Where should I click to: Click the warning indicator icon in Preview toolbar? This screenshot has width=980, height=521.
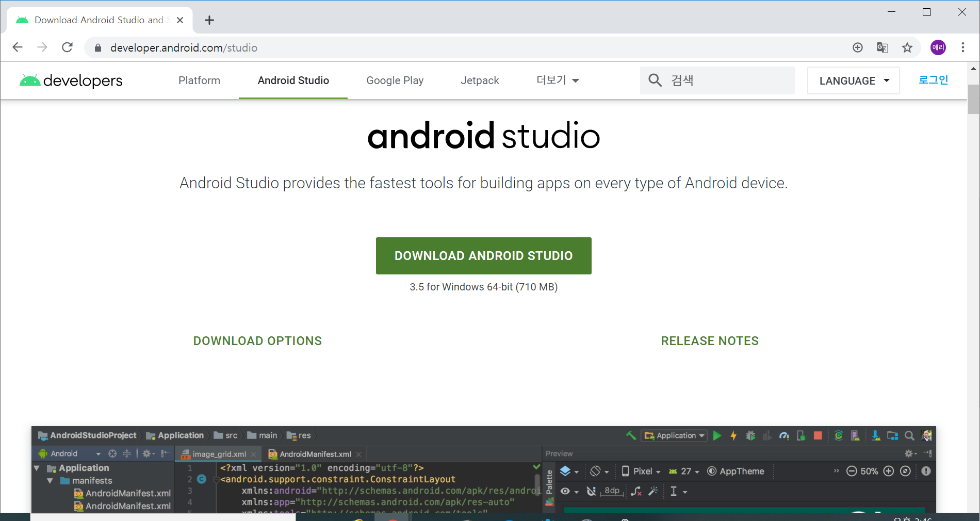(926, 471)
